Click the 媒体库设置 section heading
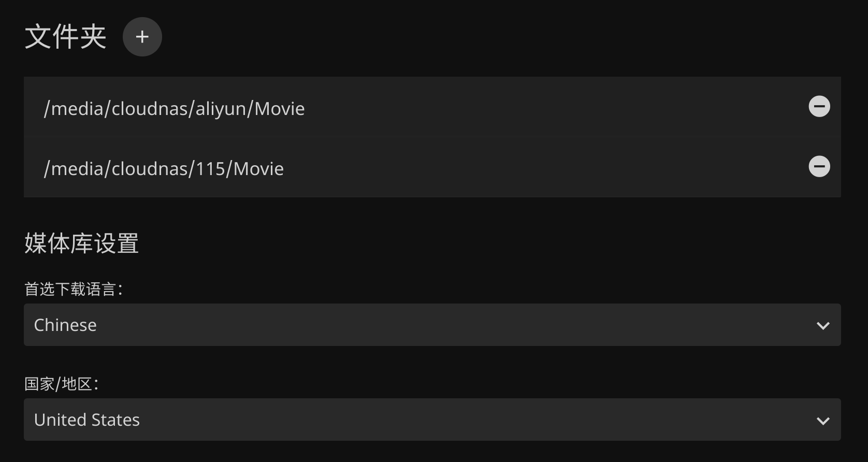 (81, 243)
